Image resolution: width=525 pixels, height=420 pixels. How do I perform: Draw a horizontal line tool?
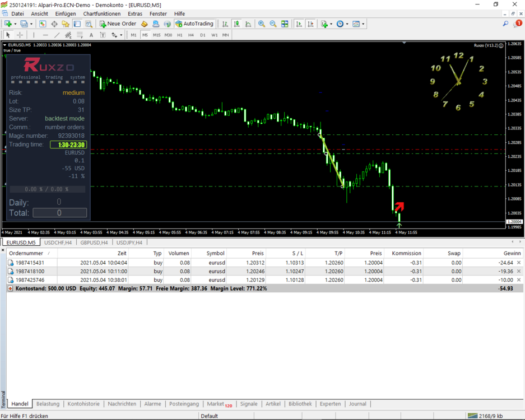pyautogui.click(x=45, y=35)
